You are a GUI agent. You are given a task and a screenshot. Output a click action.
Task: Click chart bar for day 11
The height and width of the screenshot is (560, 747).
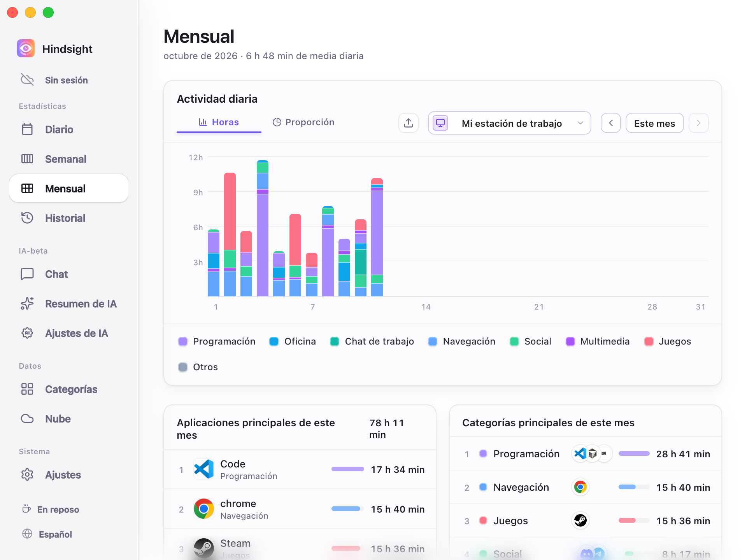click(x=377, y=237)
